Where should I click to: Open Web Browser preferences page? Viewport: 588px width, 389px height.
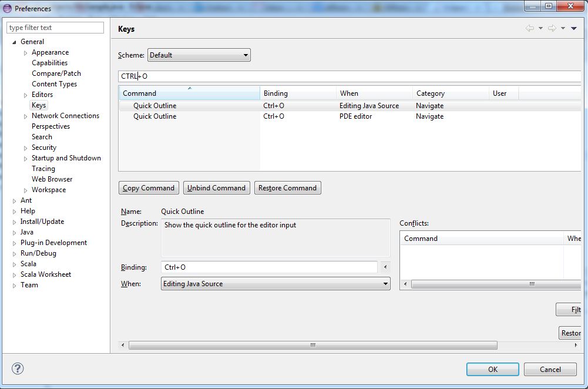tap(52, 179)
